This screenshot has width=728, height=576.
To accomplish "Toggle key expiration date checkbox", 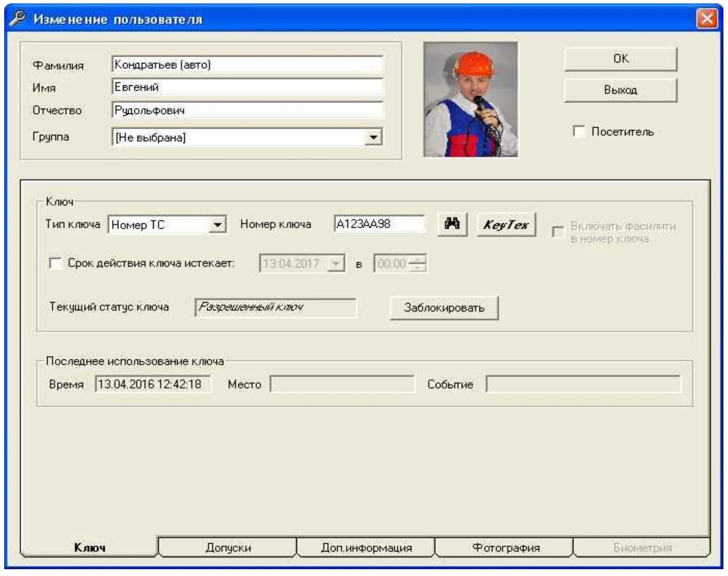I will point(55,263).
